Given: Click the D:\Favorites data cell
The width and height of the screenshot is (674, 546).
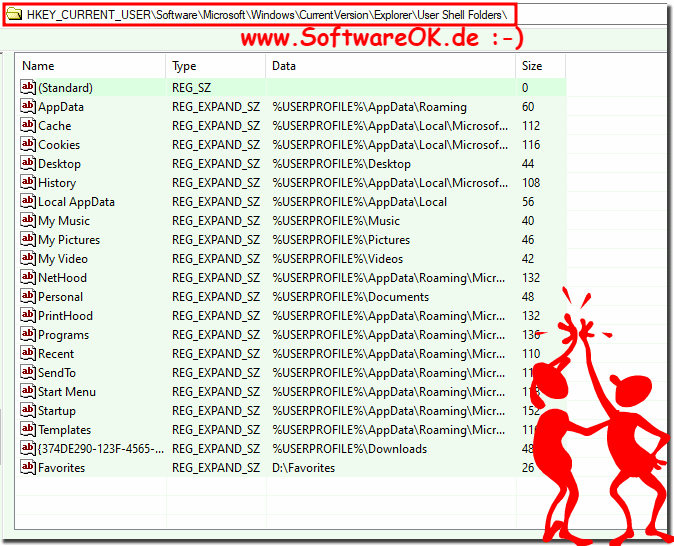Looking at the screenshot, I should (x=303, y=467).
